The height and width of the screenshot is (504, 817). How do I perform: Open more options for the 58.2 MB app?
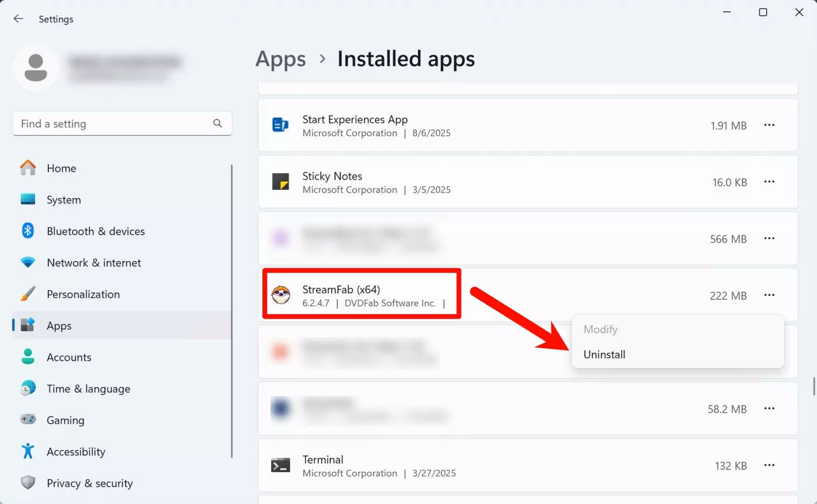[769, 408]
